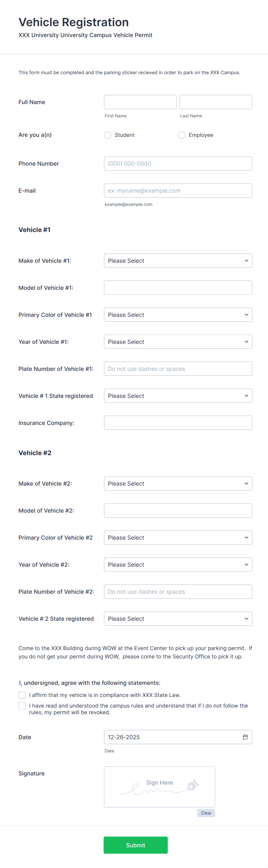The image size is (268, 868).
Task: Open the Vehicle #1 State registered dropdown
Action: [x=178, y=396]
